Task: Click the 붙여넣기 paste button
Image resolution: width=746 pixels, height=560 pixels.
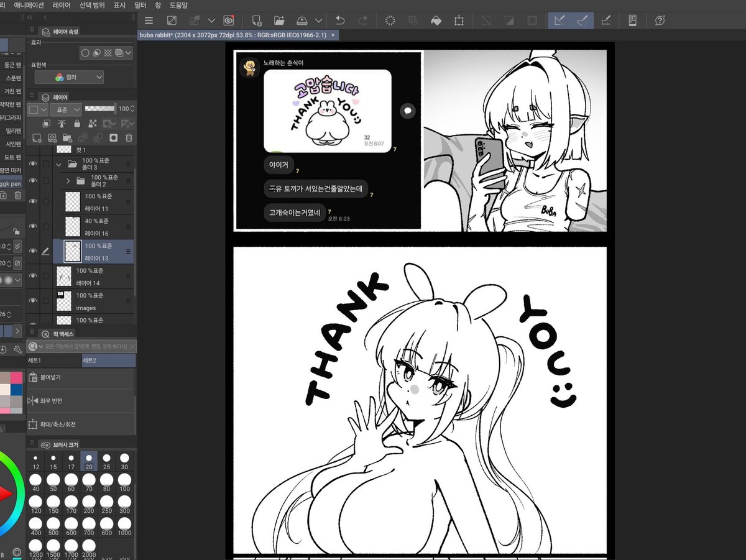Action: click(x=81, y=377)
